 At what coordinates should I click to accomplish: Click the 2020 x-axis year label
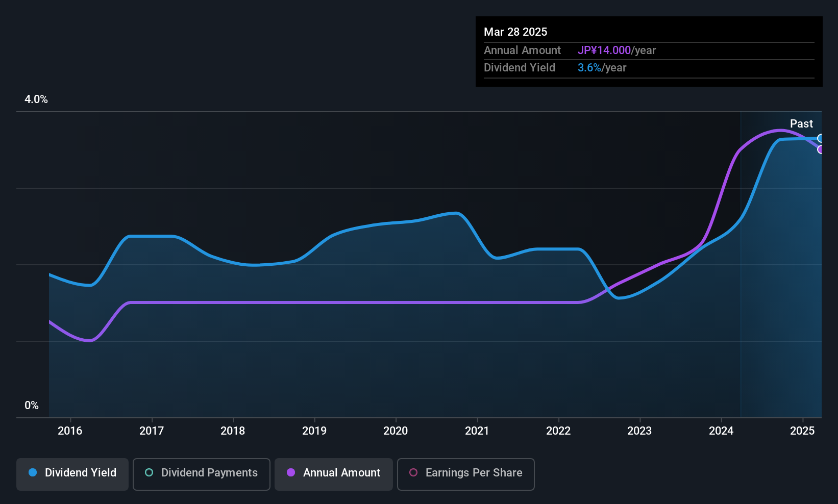point(396,431)
